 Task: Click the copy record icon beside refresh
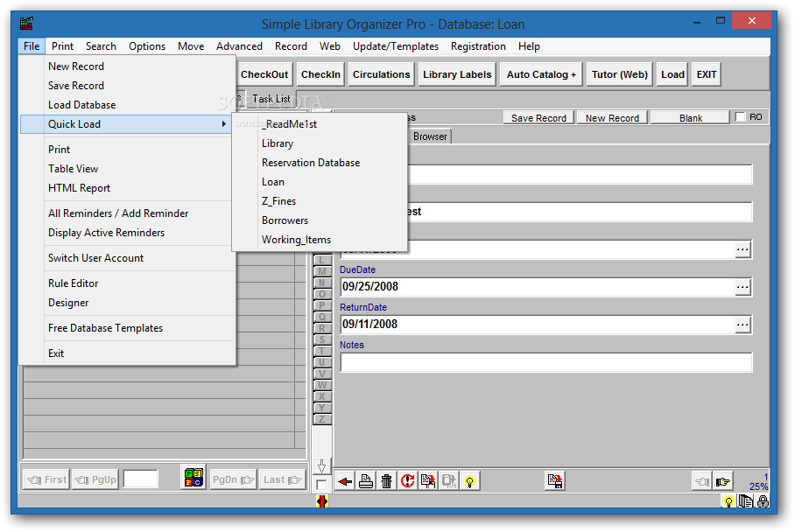[x=428, y=481]
